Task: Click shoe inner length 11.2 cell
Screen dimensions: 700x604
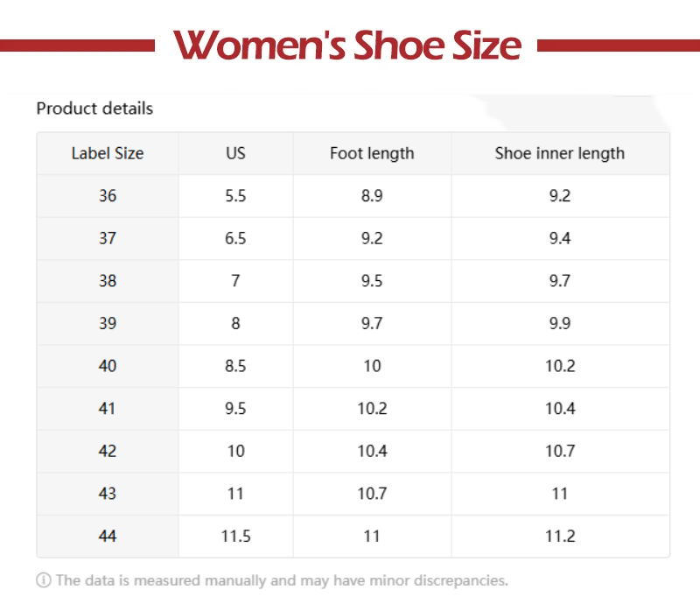Action: click(560, 536)
